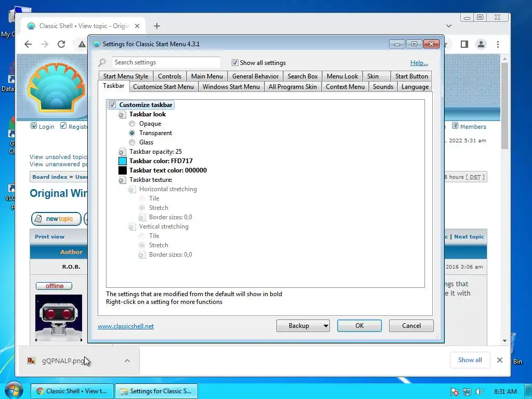Click the R.O.B. robot avatar image

click(x=59, y=318)
